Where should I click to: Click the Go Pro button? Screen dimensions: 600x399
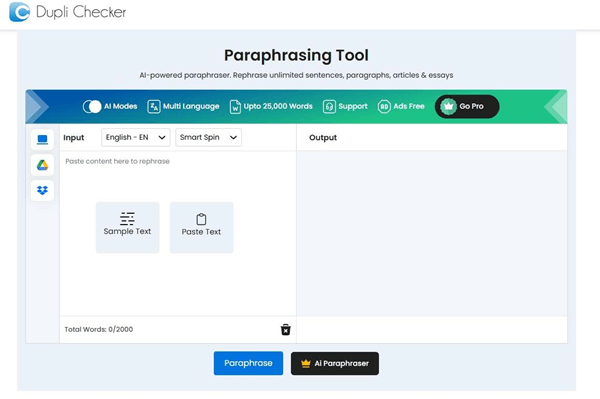(467, 106)
